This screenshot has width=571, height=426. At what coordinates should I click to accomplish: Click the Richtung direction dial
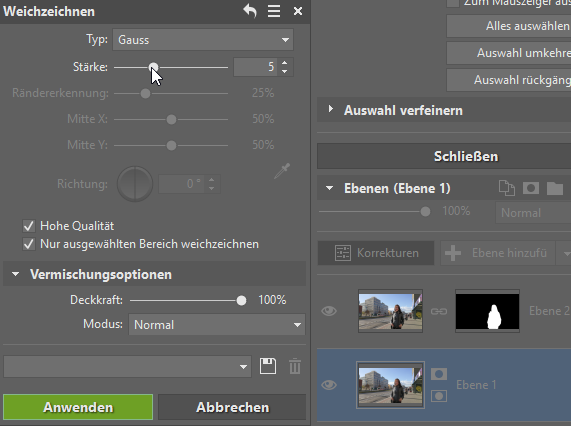tap(135, 184)
